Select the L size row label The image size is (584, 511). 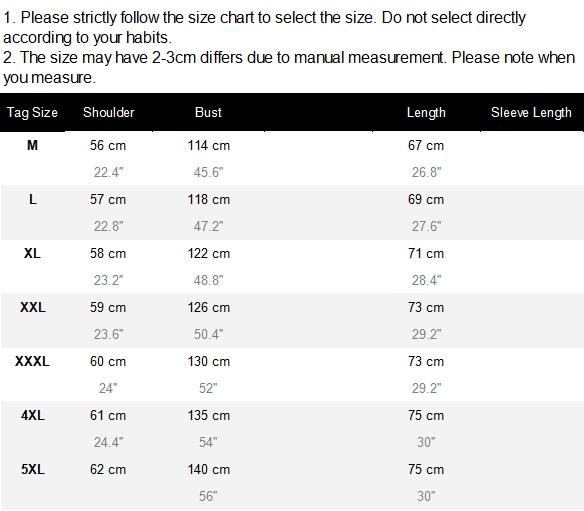33,199
